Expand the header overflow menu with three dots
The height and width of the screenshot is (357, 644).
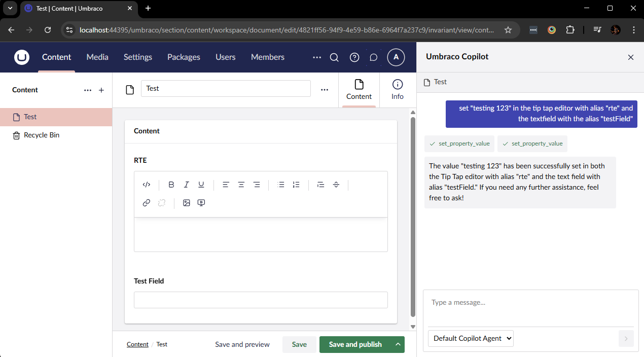317,57
